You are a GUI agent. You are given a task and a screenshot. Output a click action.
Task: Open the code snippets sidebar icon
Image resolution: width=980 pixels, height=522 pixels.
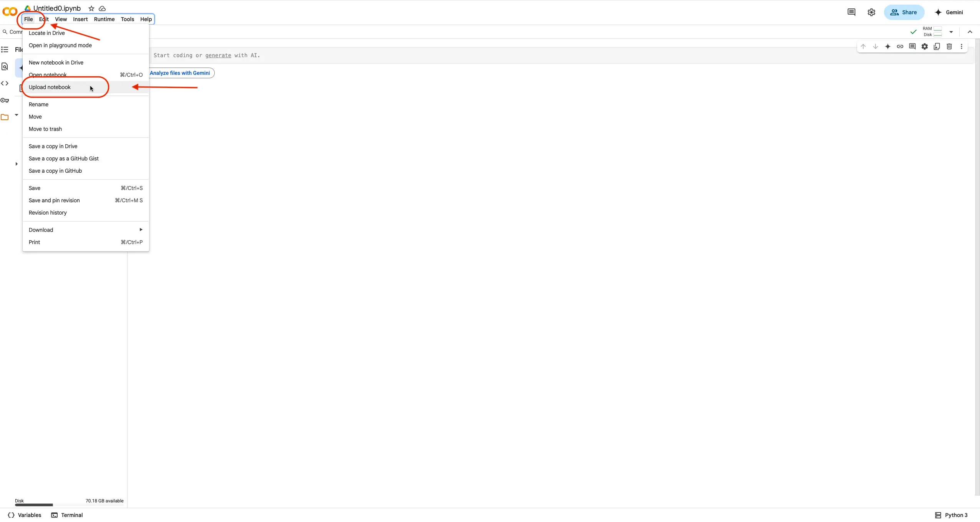click(x=5, y=83)
